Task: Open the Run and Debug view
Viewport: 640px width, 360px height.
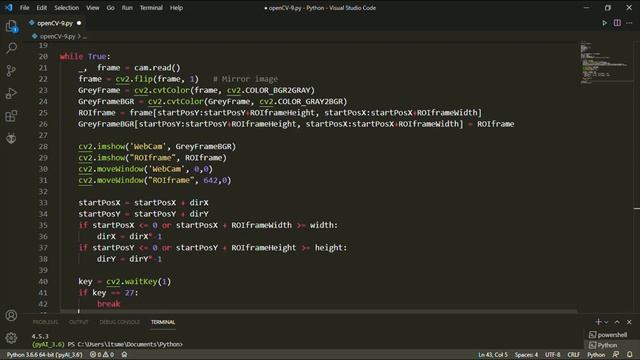Action: [11, 93]
